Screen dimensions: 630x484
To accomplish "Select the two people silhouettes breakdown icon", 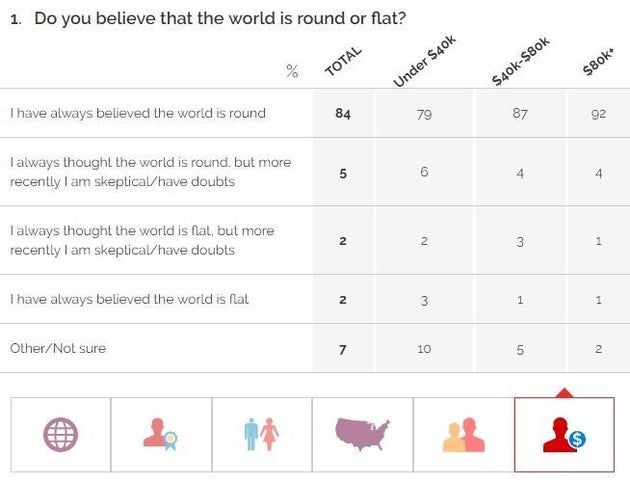I will pyautogui.click(x=463, y=434).
